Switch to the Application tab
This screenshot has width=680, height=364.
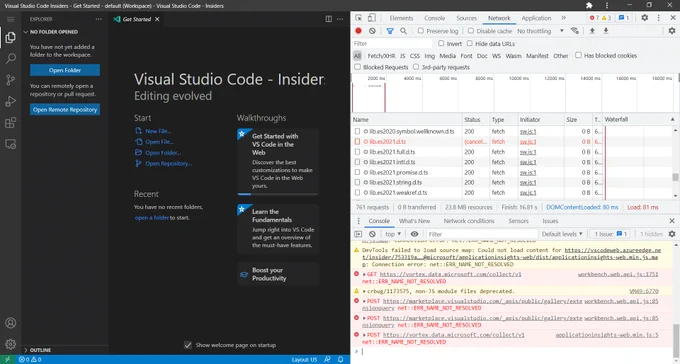[x=536, y=18]
